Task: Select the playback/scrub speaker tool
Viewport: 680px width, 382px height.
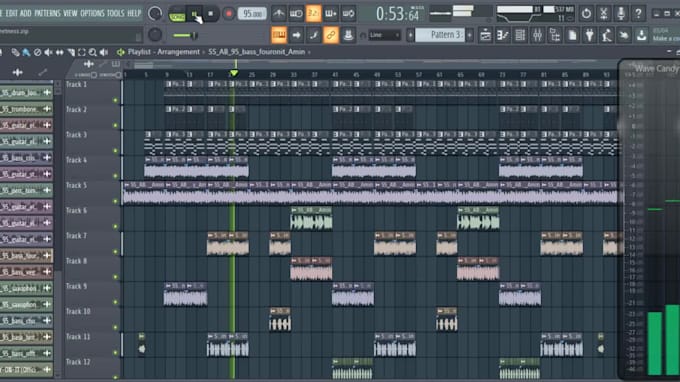Action: 104,52
